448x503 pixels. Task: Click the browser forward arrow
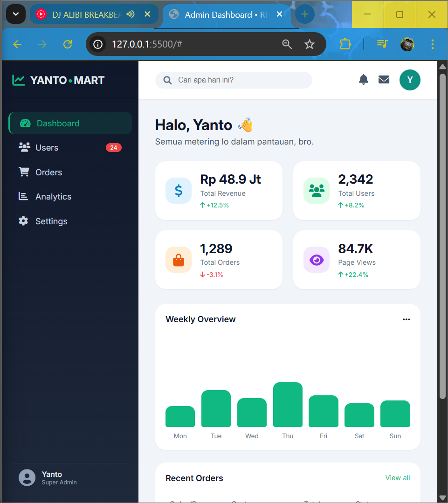click(42, 44)
